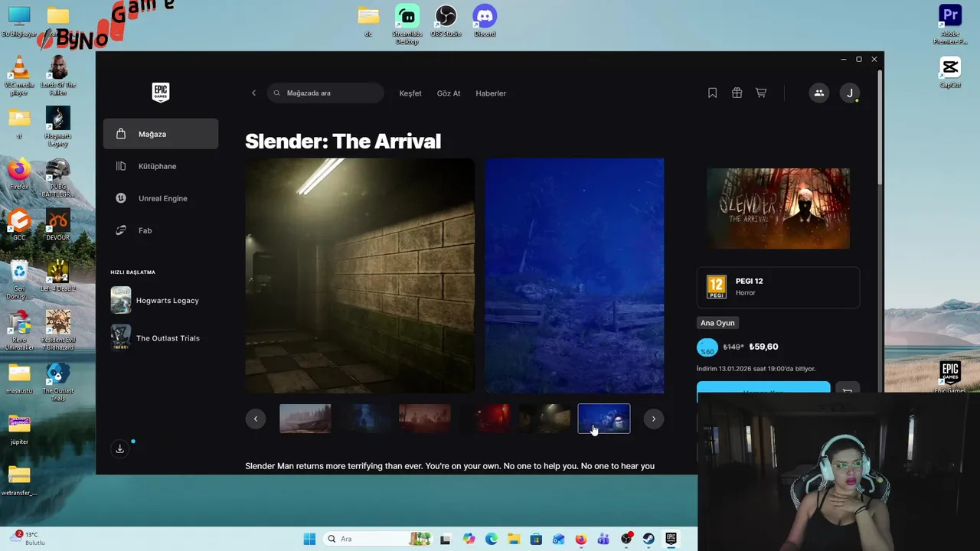Show previous screenshot thumbnails with the left carousel arrow
This screenshot has width=980, height=551.
coord(256,419)
